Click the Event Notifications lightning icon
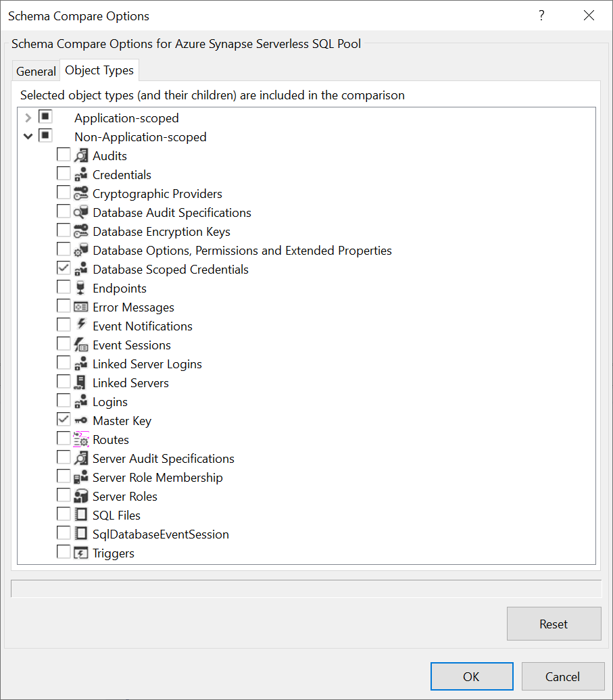The image size is (613, 700). (x=81, y=324)
